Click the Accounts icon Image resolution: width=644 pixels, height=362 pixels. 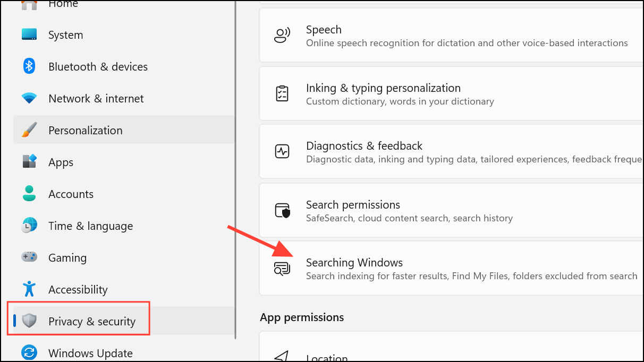(x=29, y=194)
